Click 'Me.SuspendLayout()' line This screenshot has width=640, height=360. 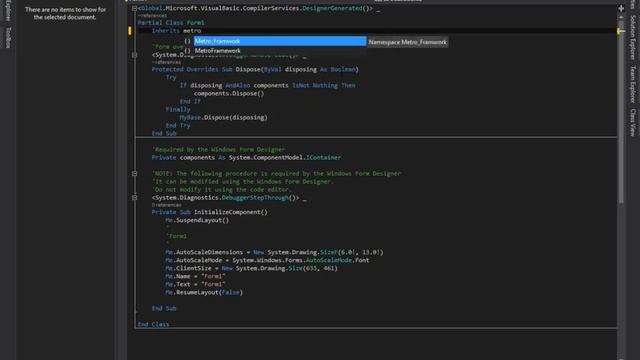pos(197,220)
